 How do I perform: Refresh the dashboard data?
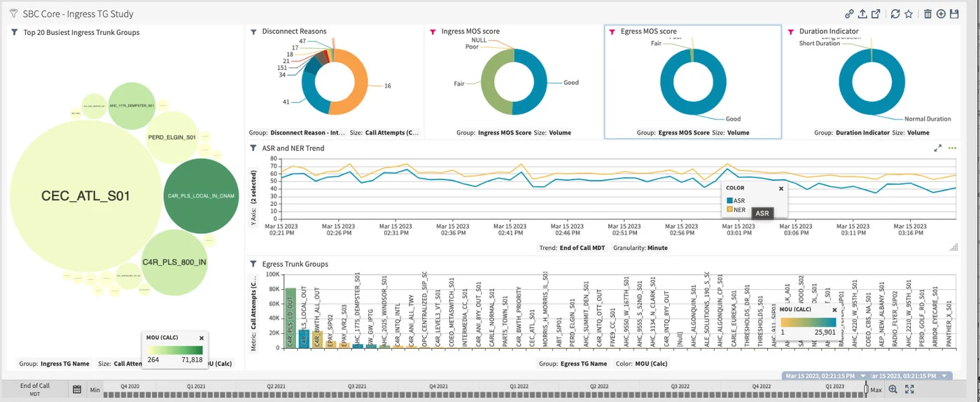tap(895, 14)
